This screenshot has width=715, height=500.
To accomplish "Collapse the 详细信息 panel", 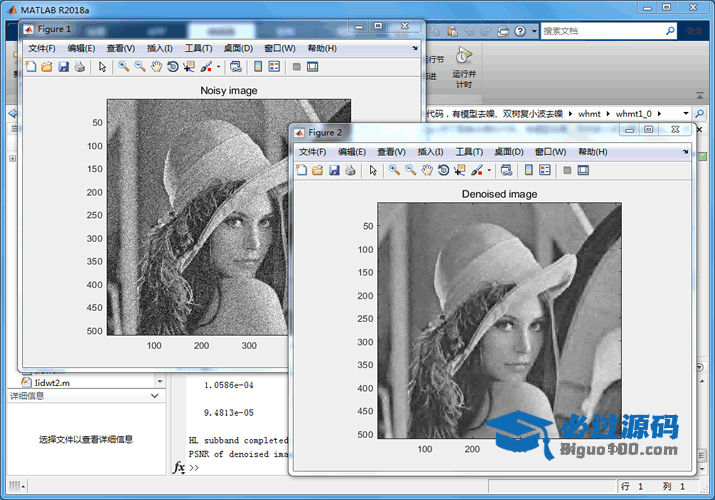I will click(x=154, y=396).
